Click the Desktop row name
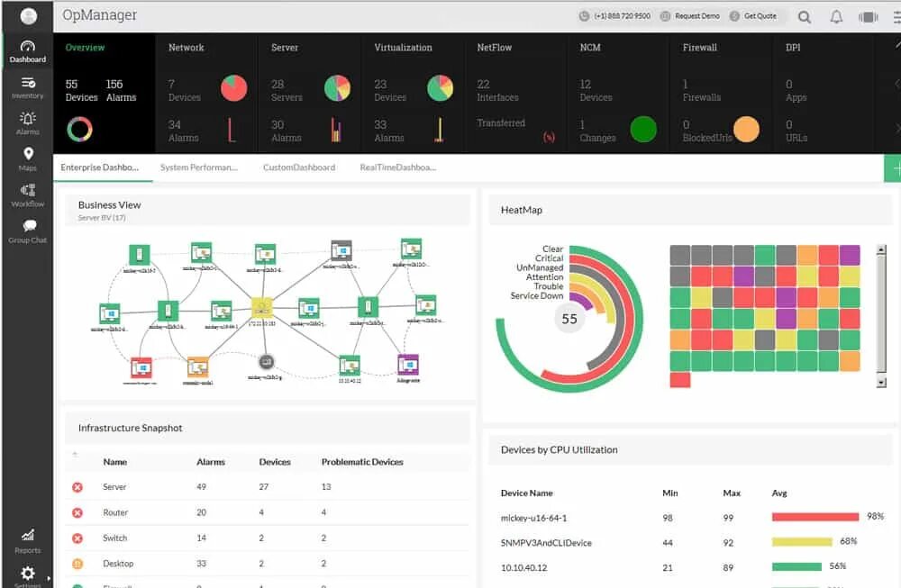Screen dimensions: 901x588 tap(118, 564)
